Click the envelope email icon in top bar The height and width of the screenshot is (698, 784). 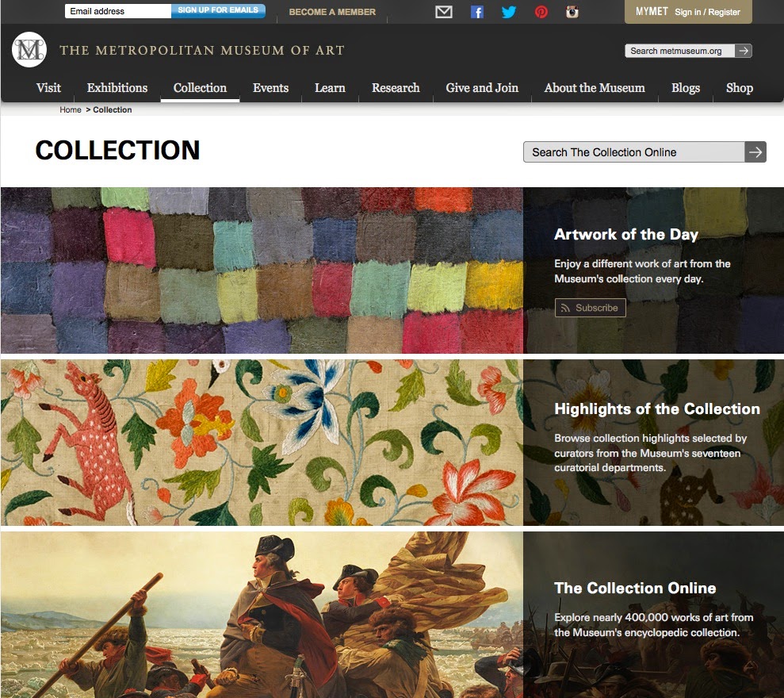pyautogui.click(x=443, y=12)
